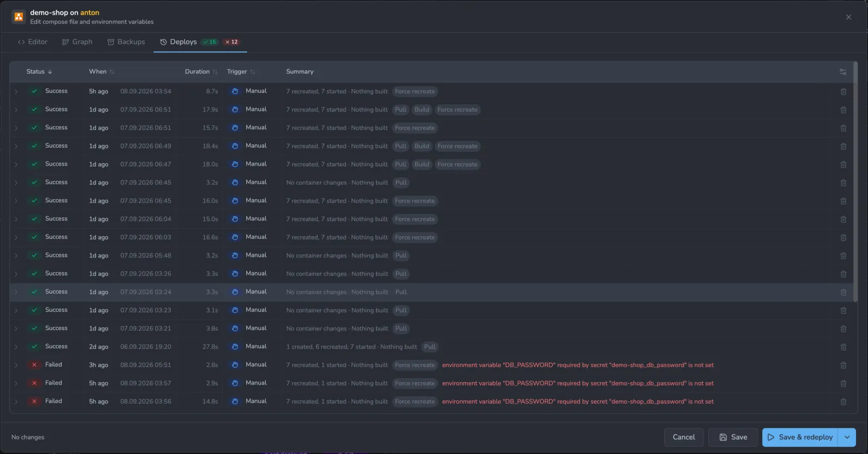
Task: Expand the 08.09.2026 03:54 deploy row
Action: (x=16, y=91)
